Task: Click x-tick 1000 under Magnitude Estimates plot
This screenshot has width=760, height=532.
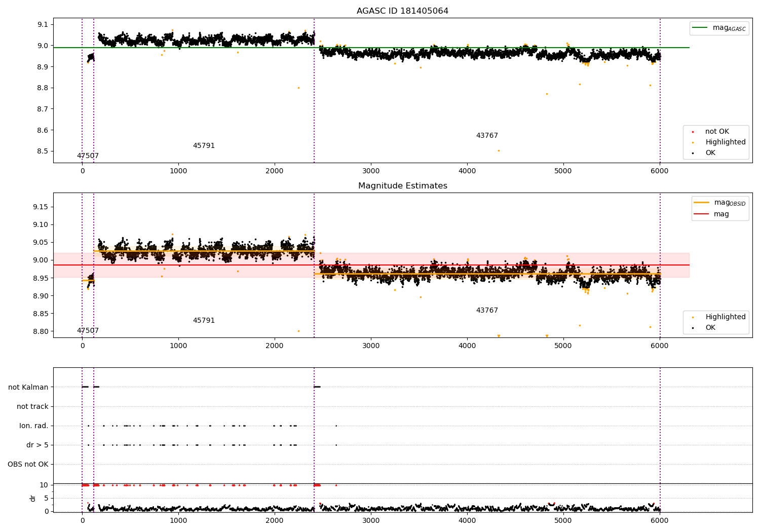Action: [x=178, y=346]
